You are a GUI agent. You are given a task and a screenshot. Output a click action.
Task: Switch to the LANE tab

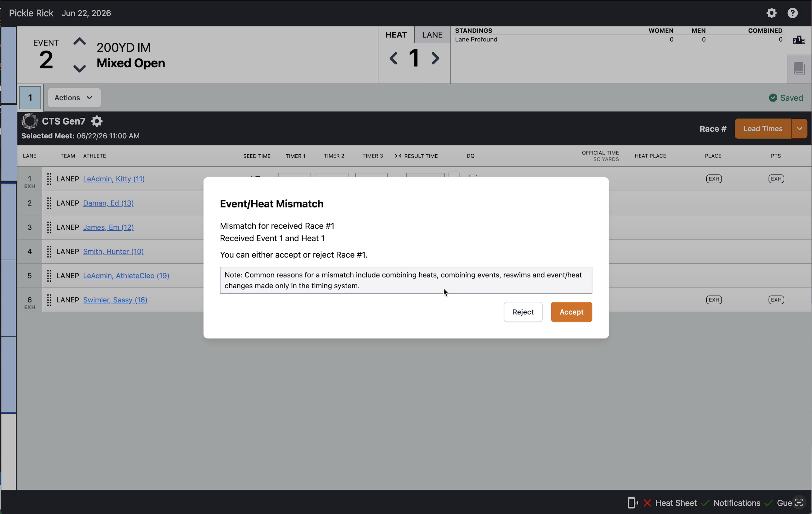(x=432, y=35)
